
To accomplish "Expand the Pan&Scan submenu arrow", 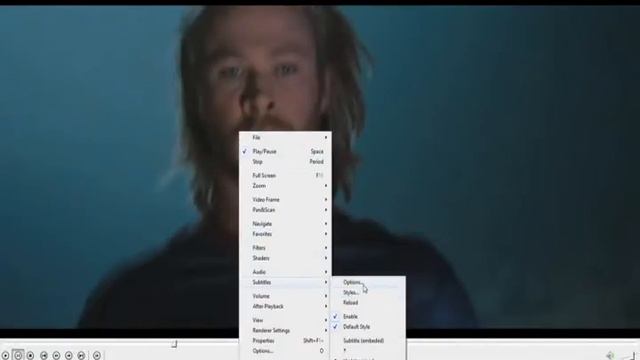I will click(326, 210).
